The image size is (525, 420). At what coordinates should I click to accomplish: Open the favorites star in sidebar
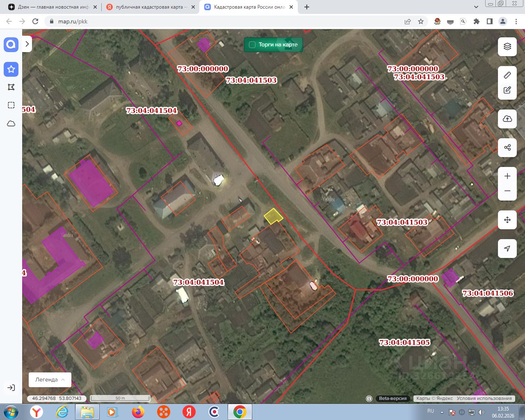[x=11, y=69]
